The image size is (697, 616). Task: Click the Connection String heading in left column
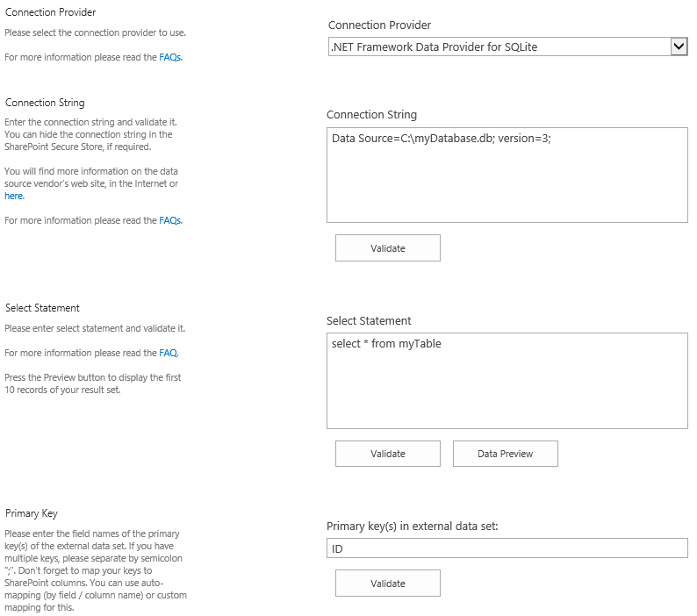(x=45, y=103)
